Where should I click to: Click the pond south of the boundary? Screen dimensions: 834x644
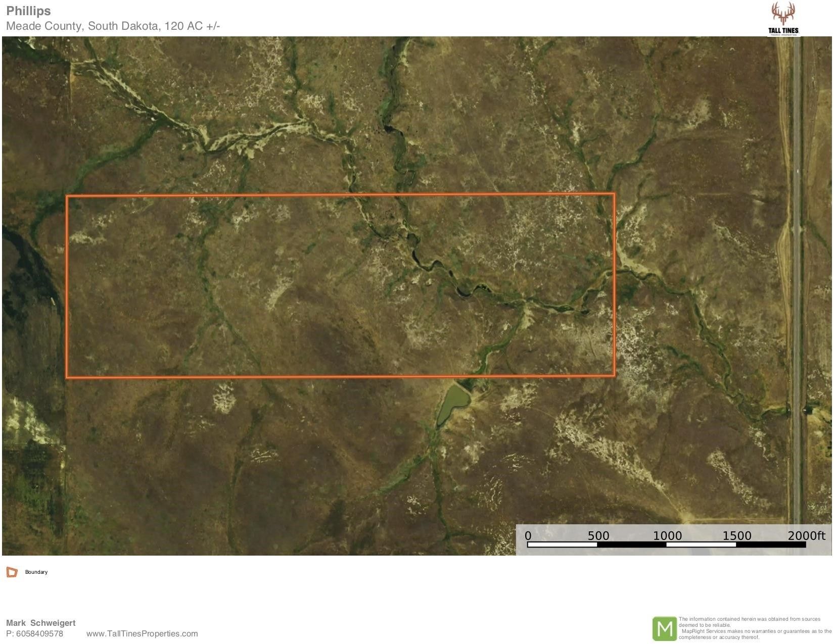(457, 399)
